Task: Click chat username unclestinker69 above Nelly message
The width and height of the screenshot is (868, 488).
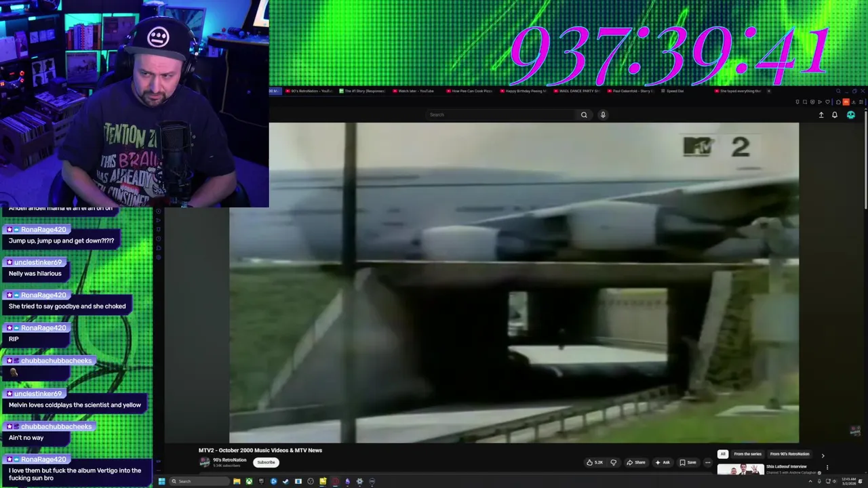Action: (x=38, y=262)
